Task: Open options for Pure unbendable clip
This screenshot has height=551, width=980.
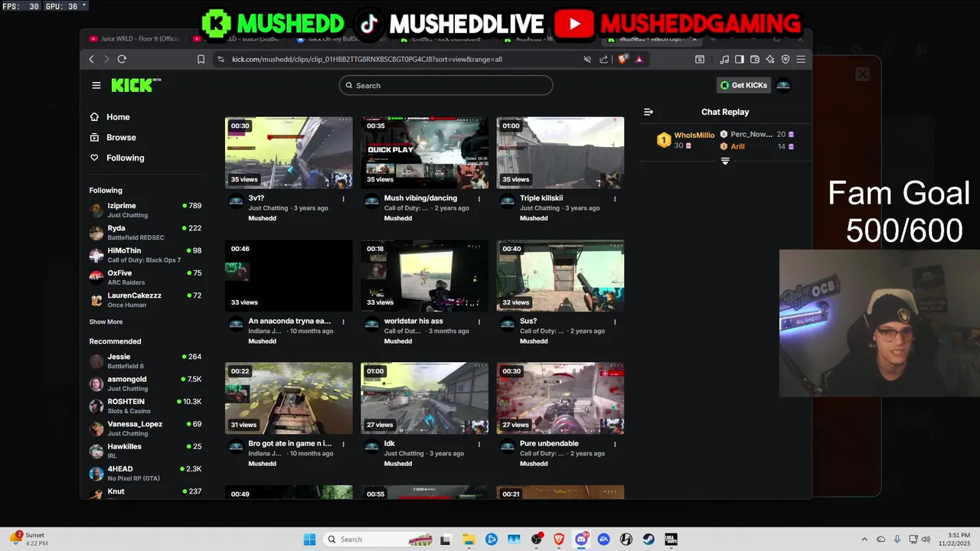Action: (615, 444)
